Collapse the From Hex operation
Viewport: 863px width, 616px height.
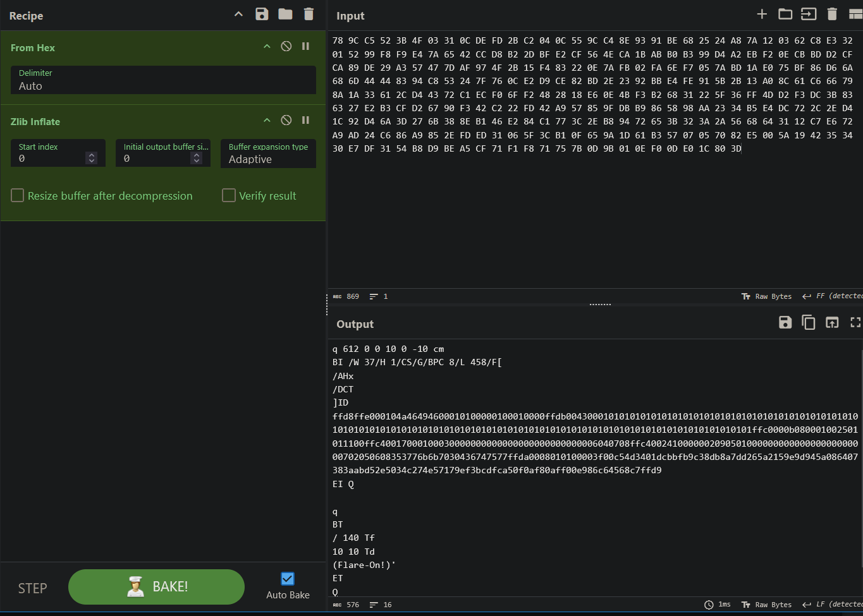coord(267,47)
